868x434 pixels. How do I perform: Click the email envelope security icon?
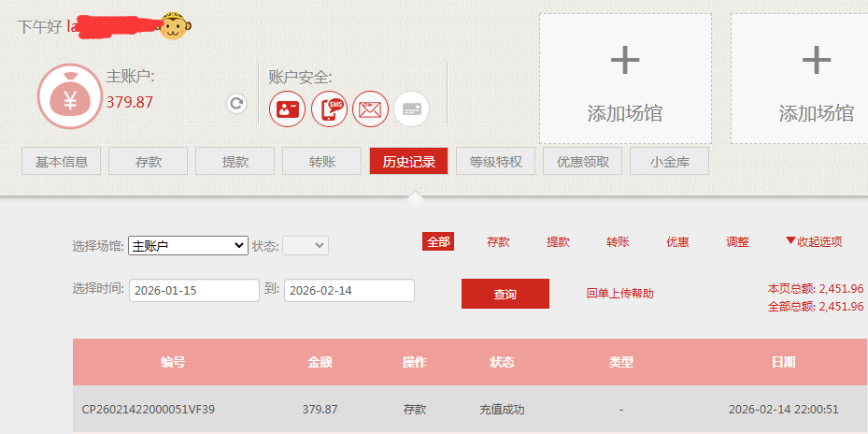click(371, 109)
